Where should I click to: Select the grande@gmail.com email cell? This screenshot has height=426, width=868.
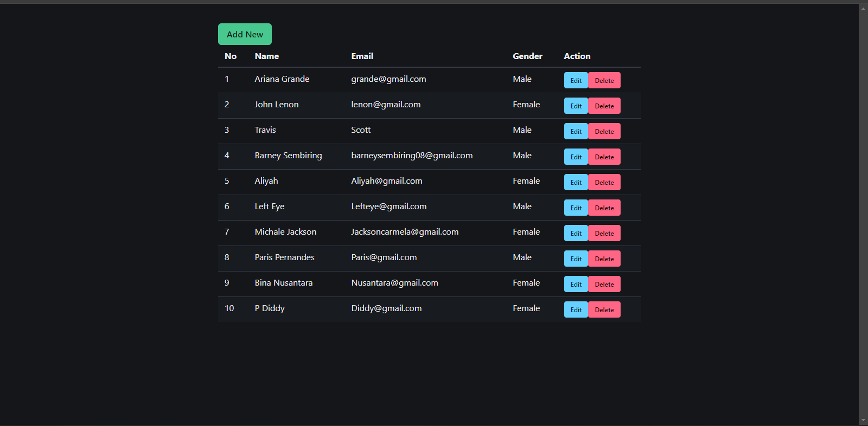pos(388,79)
